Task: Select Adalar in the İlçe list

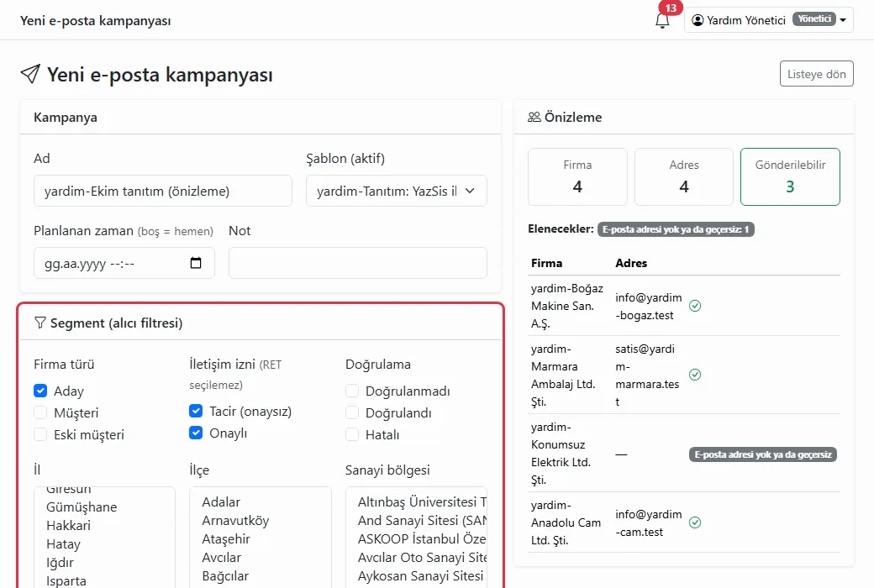Action: [221, 501]
